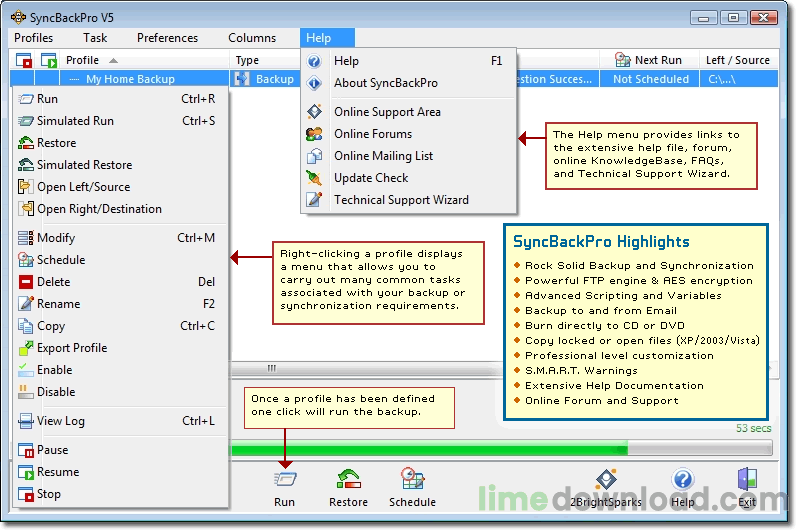The image size is (796, 530).
Task: Click the Online Forums people icon
Action: [314, 134]
